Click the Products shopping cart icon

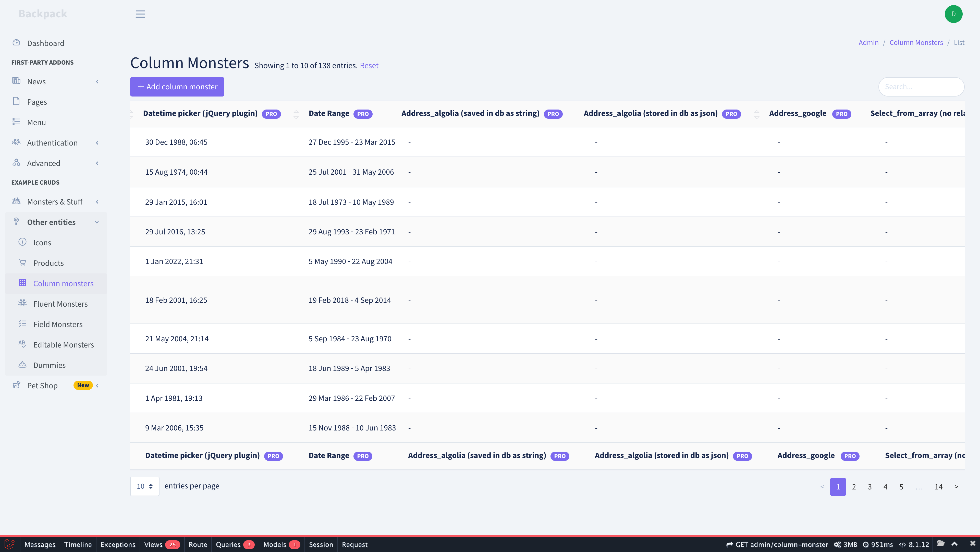pyautogui.click(x=22, y=263)
